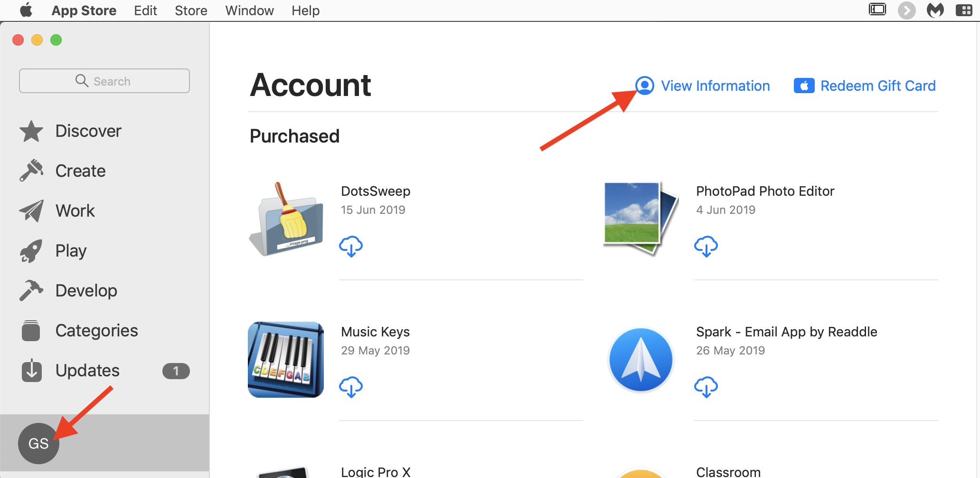Click the Redeem Gift Card link

(878, 86)
